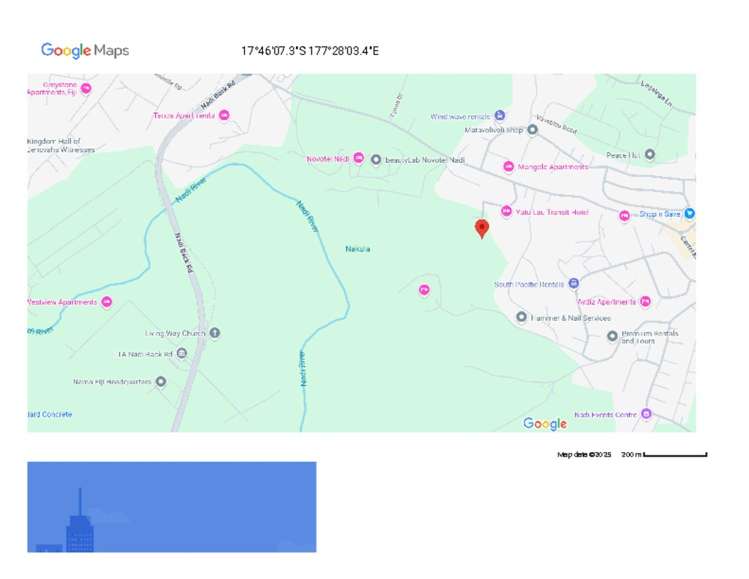Click the Wind wave rentals car icon
The height and width of the screenshot is (579, 749).
point(500,116)
